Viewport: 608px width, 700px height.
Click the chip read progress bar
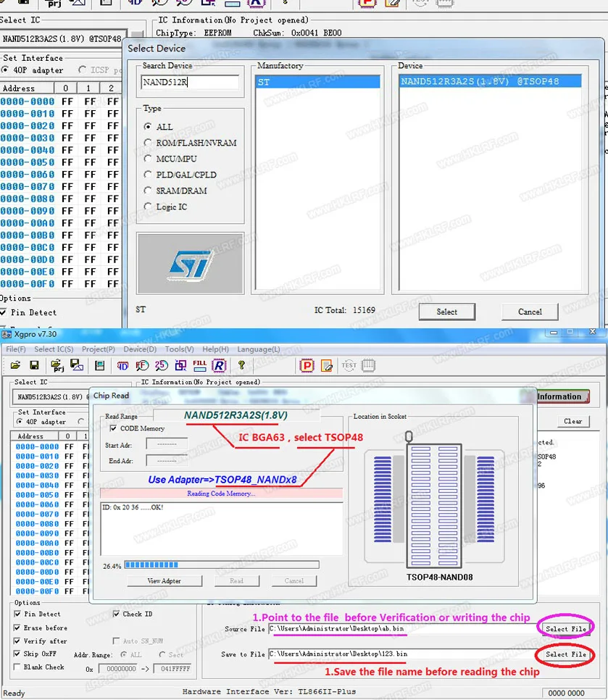click(x=222, y=564)
